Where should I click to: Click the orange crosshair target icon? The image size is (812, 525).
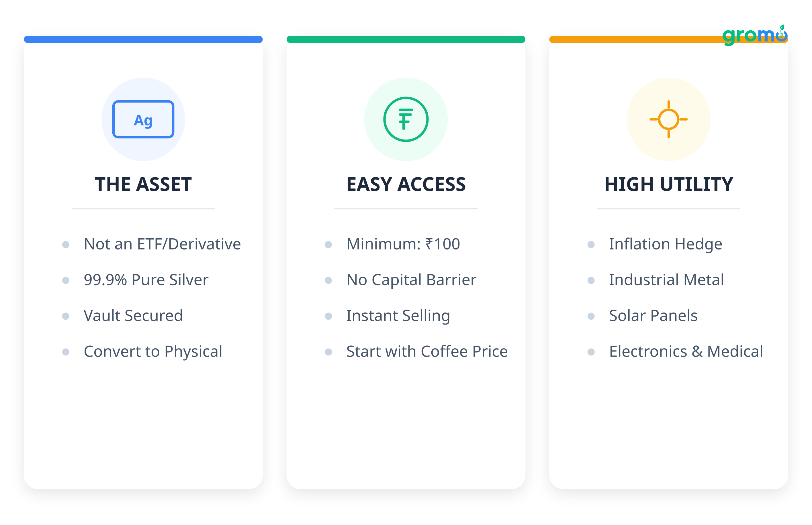668,119
